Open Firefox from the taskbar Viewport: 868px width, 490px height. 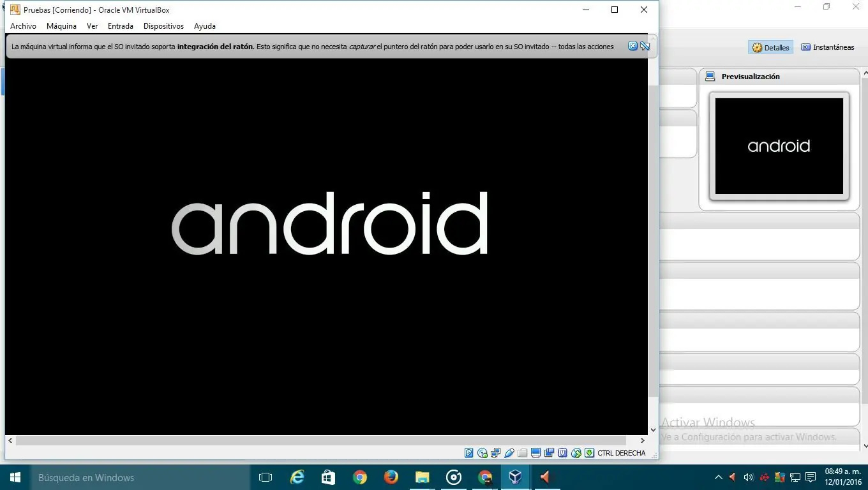click(391, 477)
